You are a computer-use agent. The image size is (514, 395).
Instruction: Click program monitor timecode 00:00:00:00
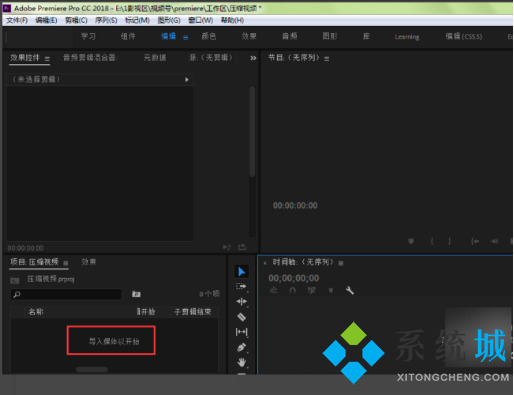[x=295, y=206]
